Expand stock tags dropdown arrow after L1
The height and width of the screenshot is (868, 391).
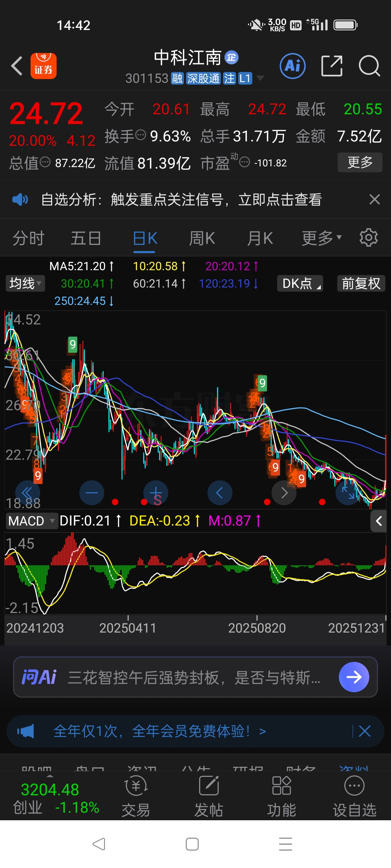(x=260, y=78)
